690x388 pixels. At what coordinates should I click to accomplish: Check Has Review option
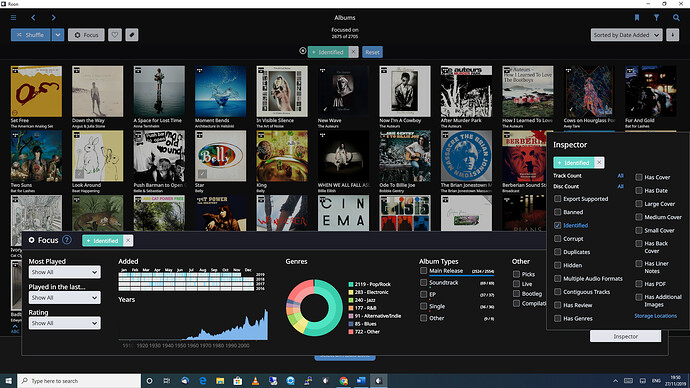558,305
